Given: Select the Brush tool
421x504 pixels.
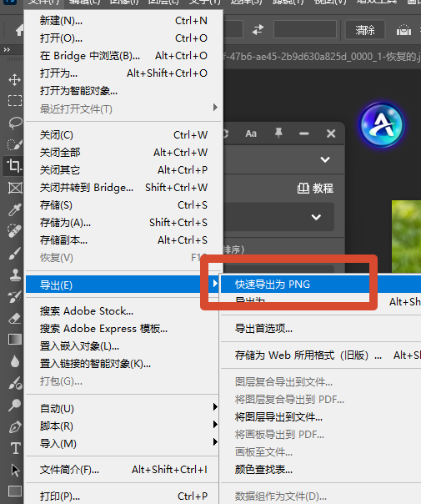Looking at the screenshot, I should (x=15, y=253).
